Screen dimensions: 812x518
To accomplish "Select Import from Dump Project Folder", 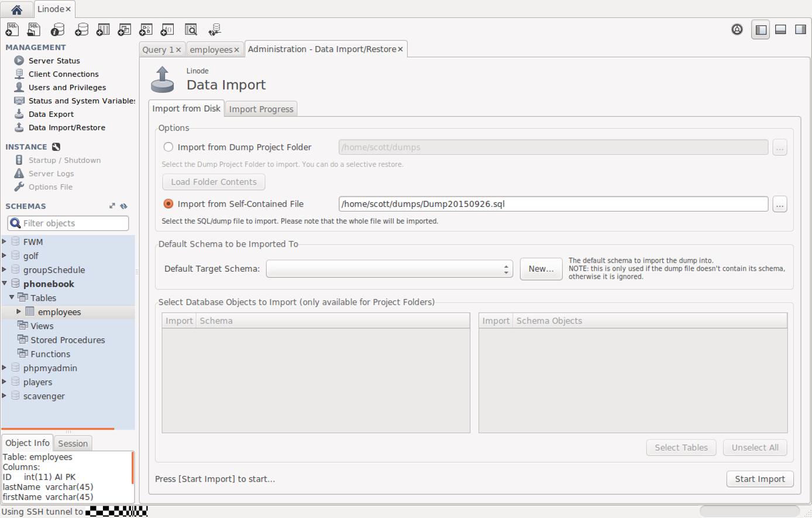I will [168, 147].
